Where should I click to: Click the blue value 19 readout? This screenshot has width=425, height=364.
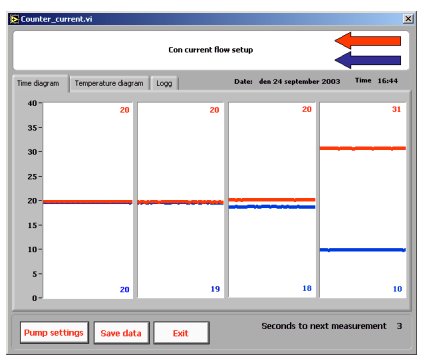215,289
